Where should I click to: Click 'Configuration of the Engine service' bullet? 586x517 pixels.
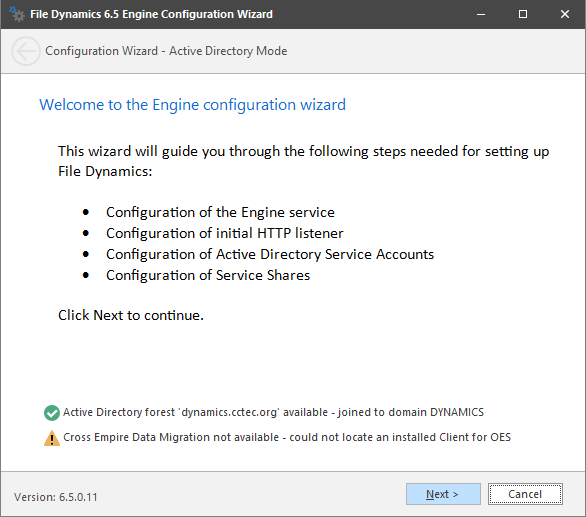click(220, 212)
